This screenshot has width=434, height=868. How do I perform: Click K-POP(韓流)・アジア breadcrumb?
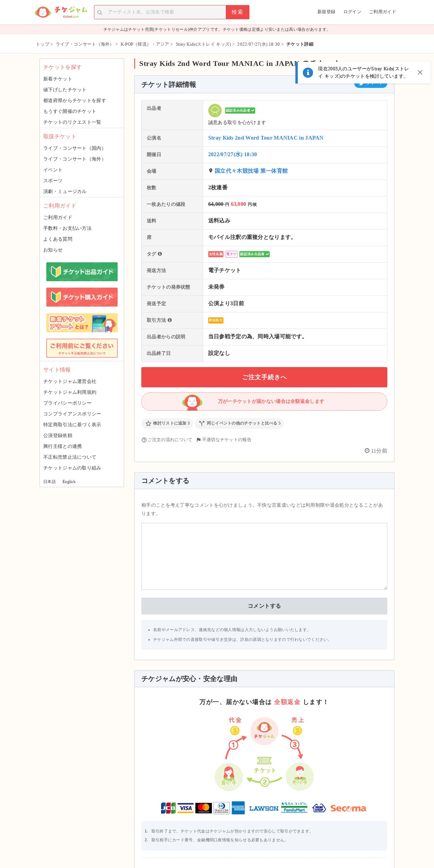pos(145,44)
